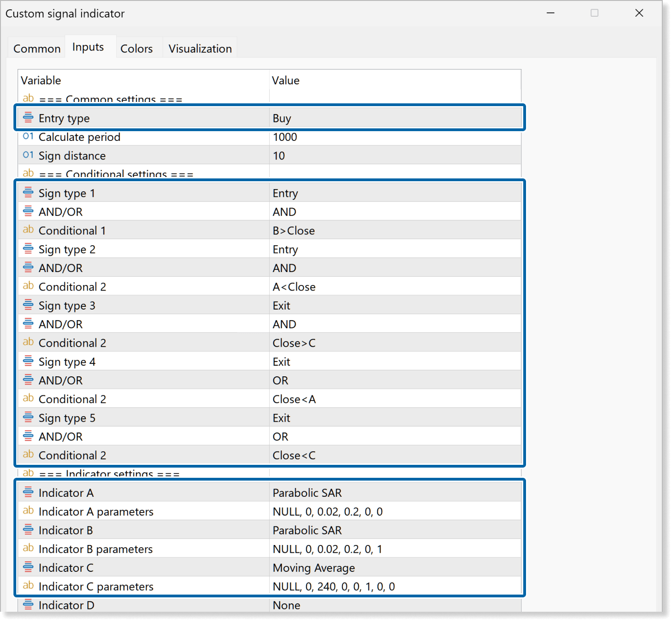The image size is (672, 621).
Task: Switch to the Colors tab
Action: tap(136, 48)
